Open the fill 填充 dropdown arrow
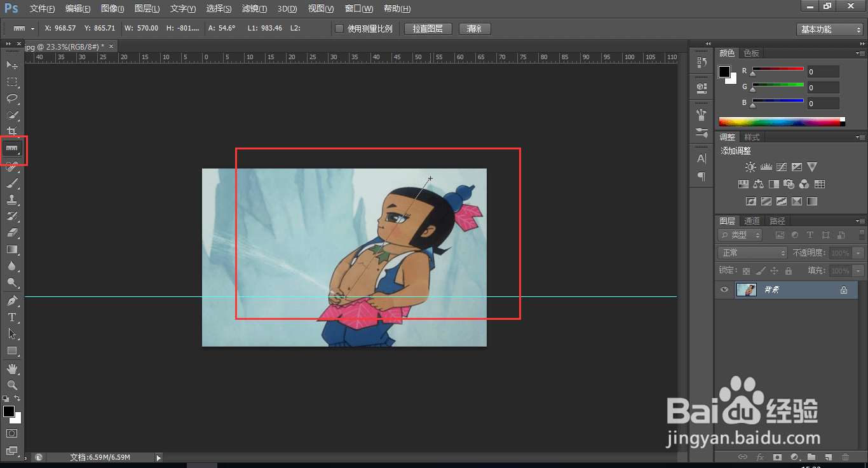 tap(859, 271)
